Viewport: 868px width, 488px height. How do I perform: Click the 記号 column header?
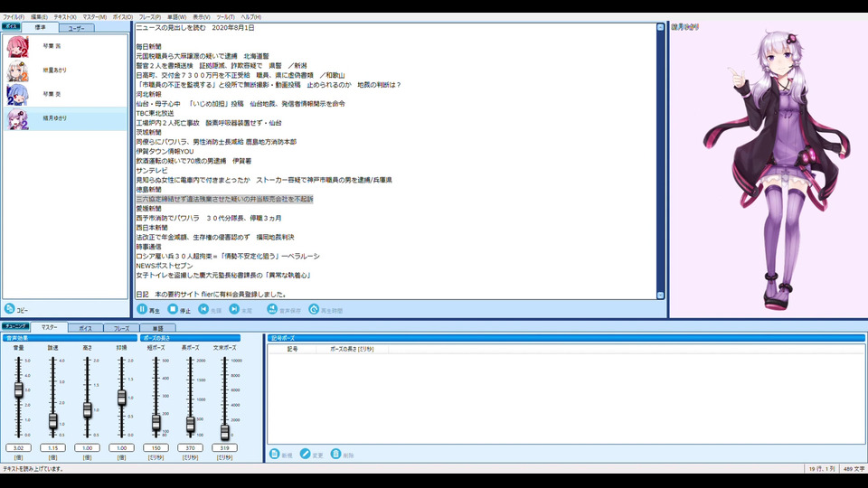tap(292, 349)
